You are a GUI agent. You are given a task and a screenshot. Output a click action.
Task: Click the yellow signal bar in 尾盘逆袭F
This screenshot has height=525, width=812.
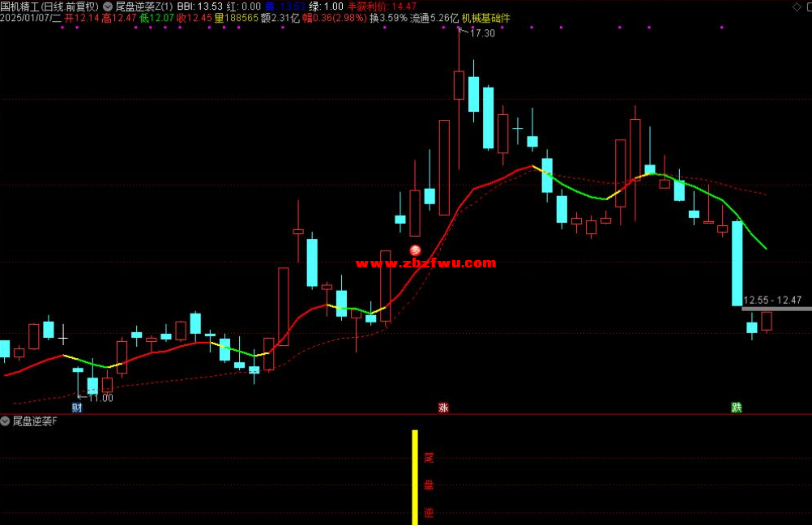coord(415,477)
